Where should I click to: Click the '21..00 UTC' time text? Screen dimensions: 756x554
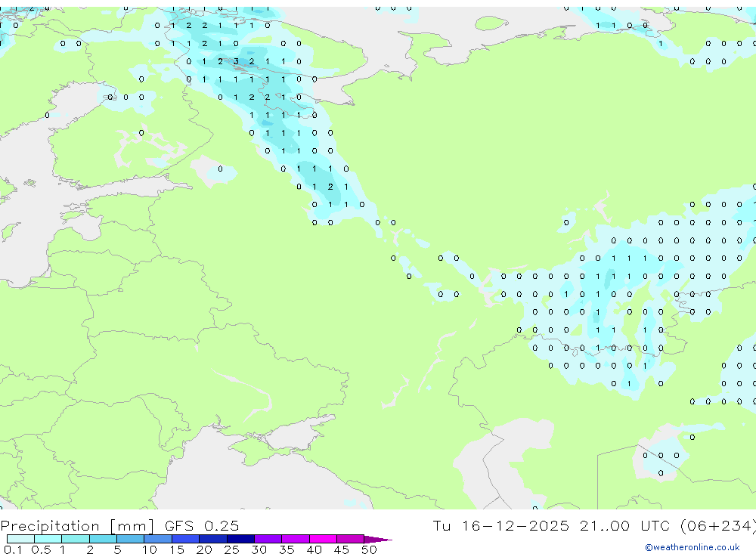(624, 525)
